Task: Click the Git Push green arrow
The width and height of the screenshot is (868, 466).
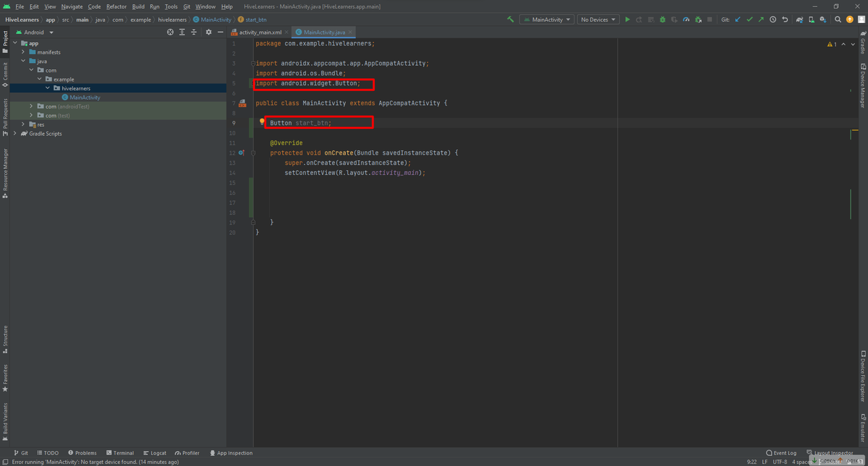Action: (x=761, y=20)
